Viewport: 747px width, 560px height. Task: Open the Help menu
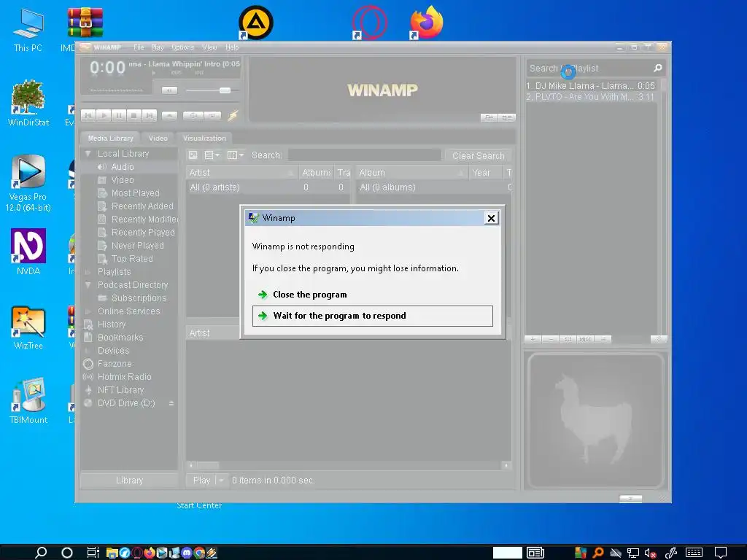[x=232, y=47]
